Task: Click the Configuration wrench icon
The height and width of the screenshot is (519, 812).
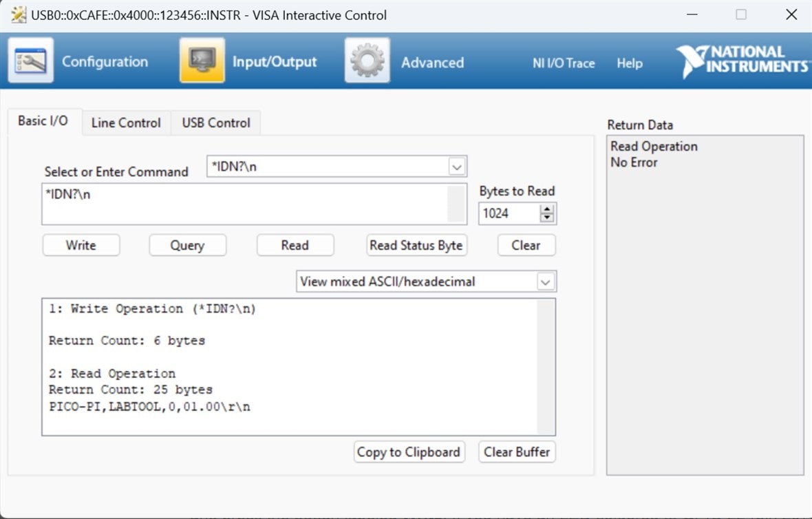Action: 31,61
